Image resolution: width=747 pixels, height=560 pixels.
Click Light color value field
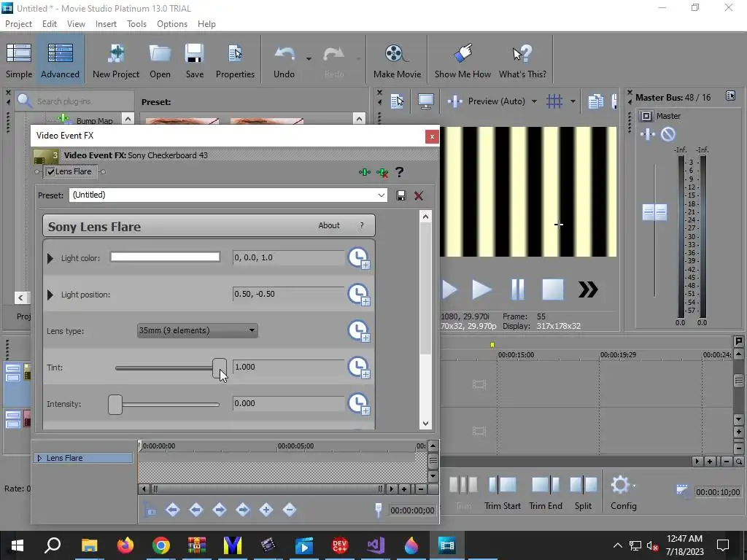(288, 257)
